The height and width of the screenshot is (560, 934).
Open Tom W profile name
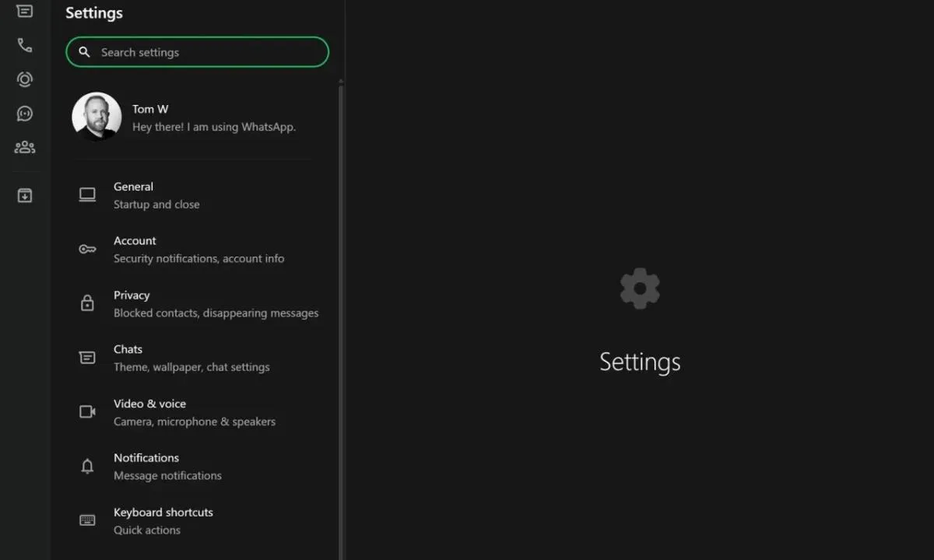click(x=150, y=109)
